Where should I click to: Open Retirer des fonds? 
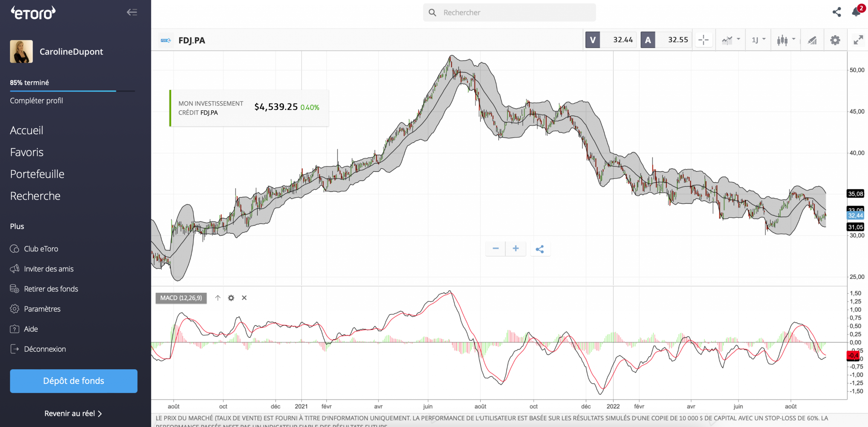(x=51, y=289)
